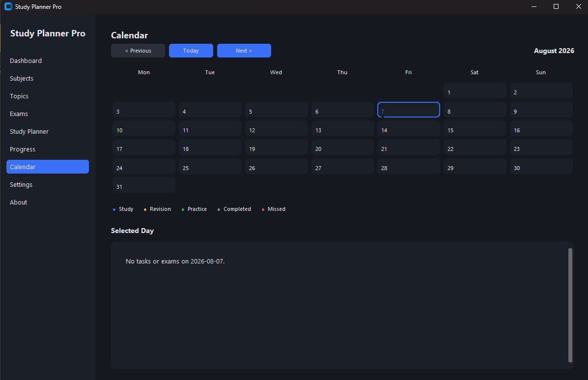Click day 24 in the grid
The height and width of the screenshot is (380, 588).
coord(144,167)
